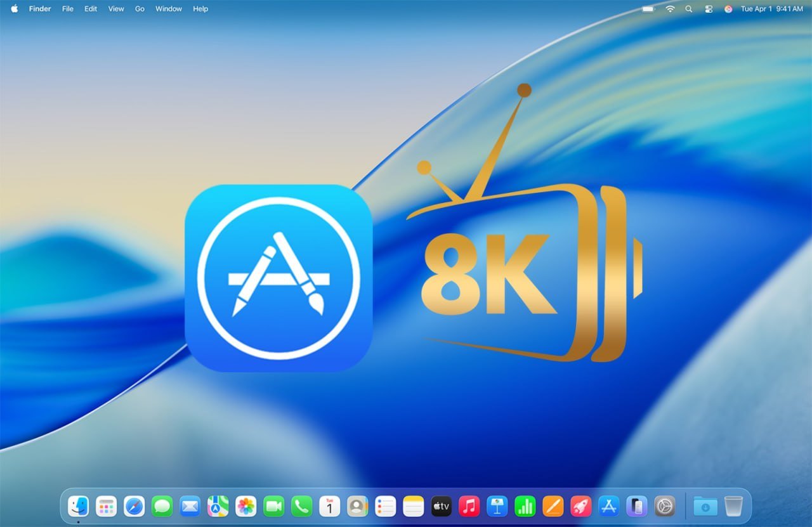Open System Settings from the Dock
812x527 pixels.
pos(664,506)
